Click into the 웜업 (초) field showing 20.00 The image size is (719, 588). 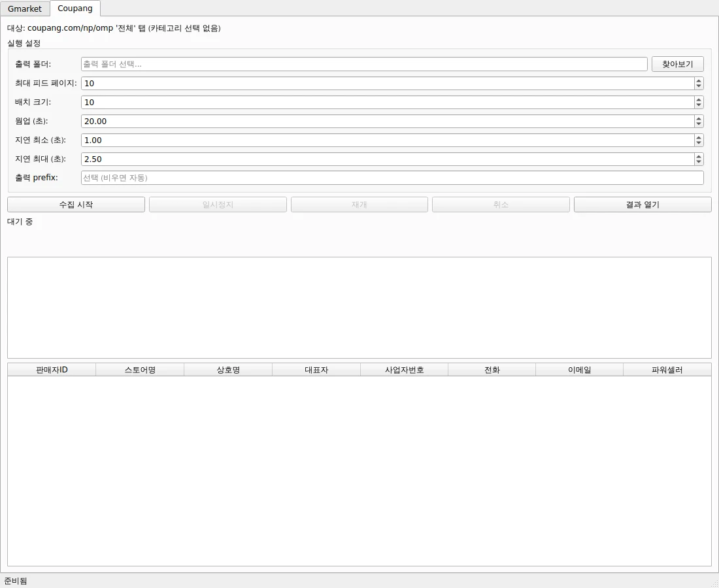pos(388,121)
